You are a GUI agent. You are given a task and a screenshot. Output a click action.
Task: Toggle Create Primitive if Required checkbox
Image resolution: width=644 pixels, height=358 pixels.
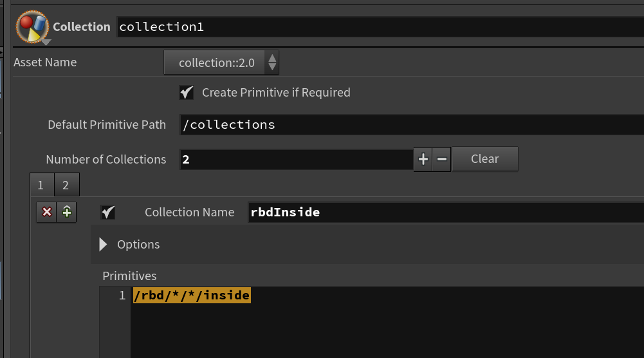click(187, 93)
